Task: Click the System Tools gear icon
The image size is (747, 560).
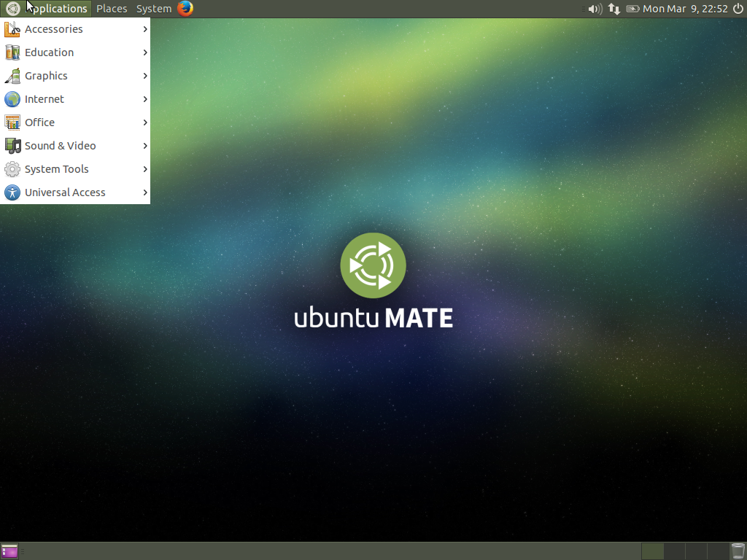Action: click(12, 169)
